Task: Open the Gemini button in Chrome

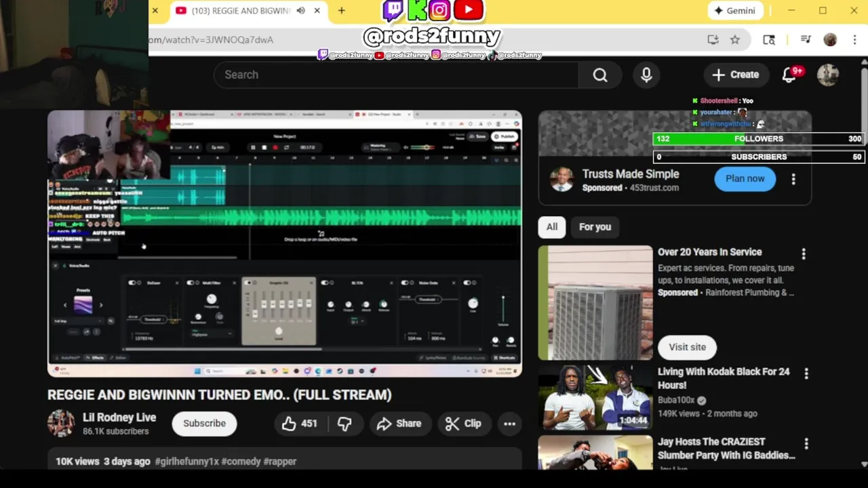Action: [734, 11]
